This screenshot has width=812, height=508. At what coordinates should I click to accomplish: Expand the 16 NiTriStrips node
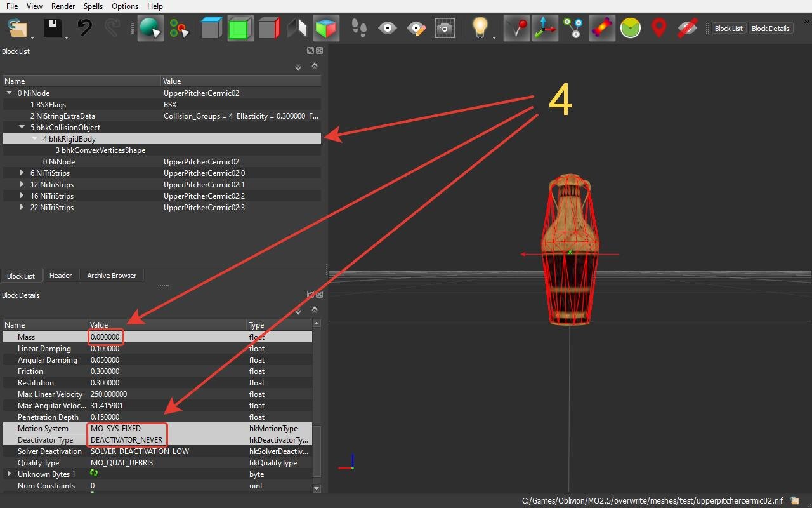coord(23,196)
